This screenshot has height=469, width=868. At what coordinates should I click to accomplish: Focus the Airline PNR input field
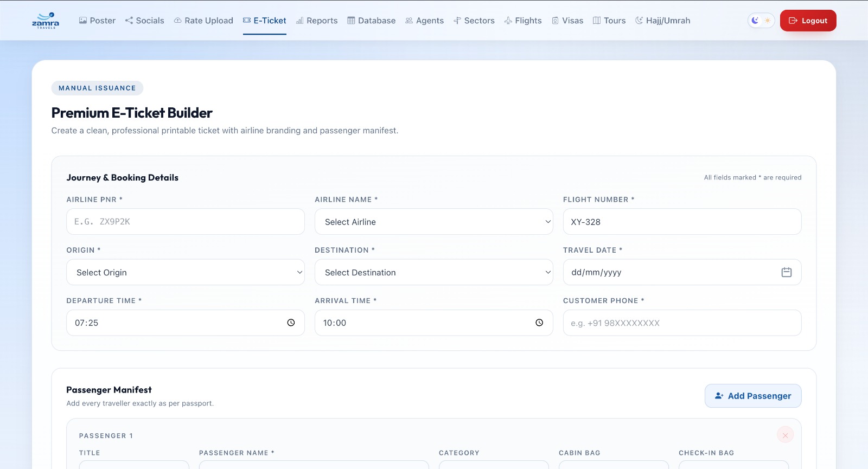186,222
